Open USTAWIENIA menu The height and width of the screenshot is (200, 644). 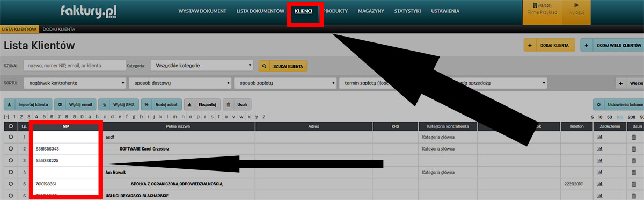445,11
